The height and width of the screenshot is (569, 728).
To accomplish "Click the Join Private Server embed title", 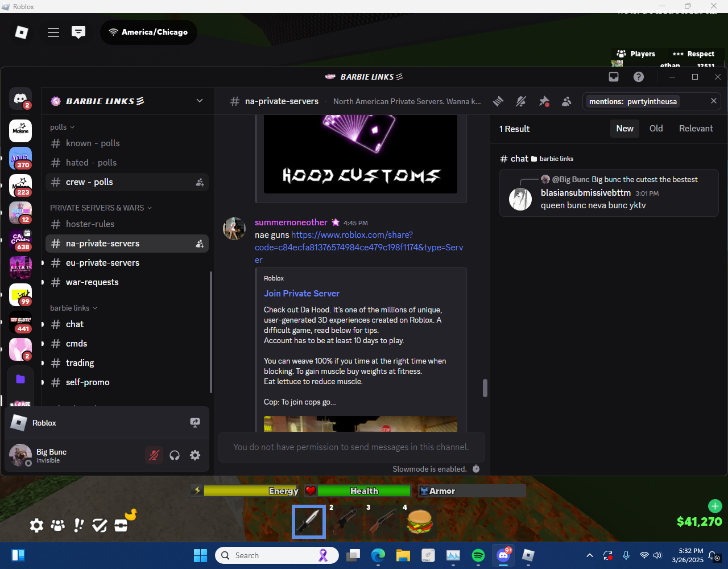I will pos(301,294).
